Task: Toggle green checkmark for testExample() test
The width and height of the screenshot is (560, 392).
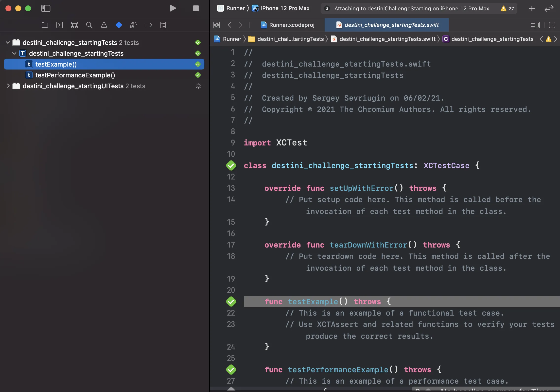Action: pos(198,64)
